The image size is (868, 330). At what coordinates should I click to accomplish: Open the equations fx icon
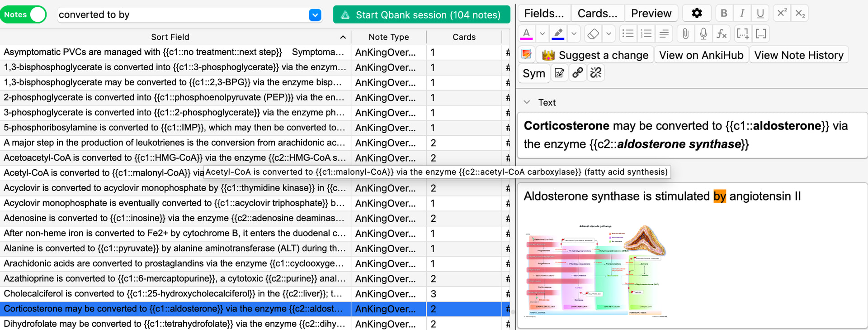722,33
